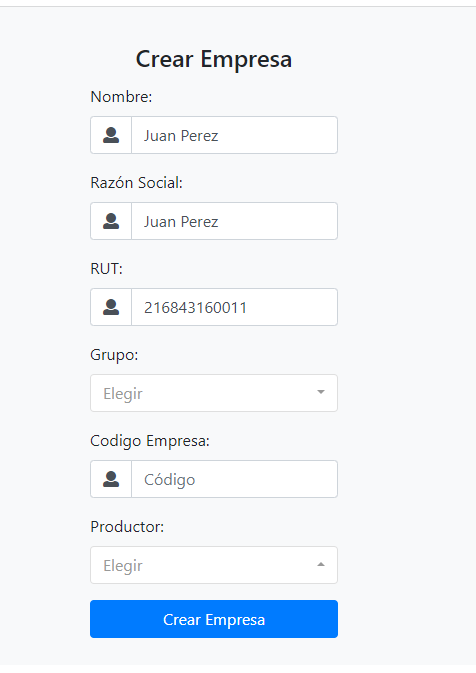Focus the Nombre input containing Juan Perez
Image resolution: width=476 pixels, height=673 pixels.
tap(234, 135)
